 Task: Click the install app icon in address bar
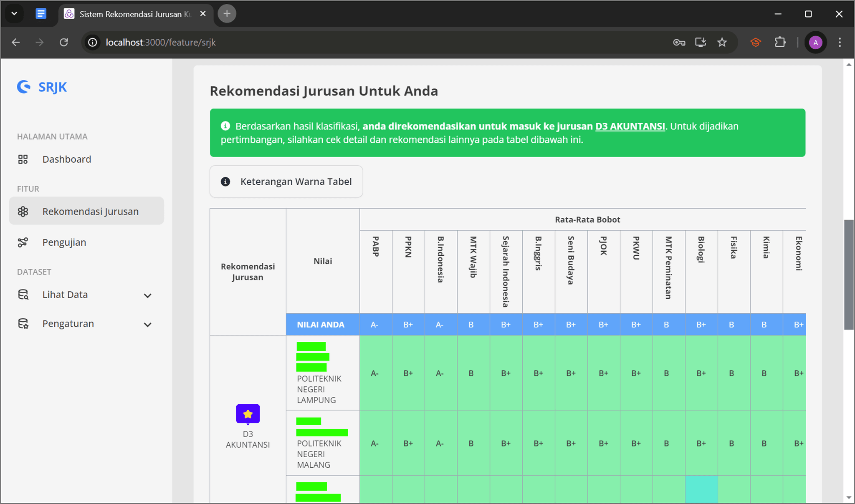click(701, 42)
